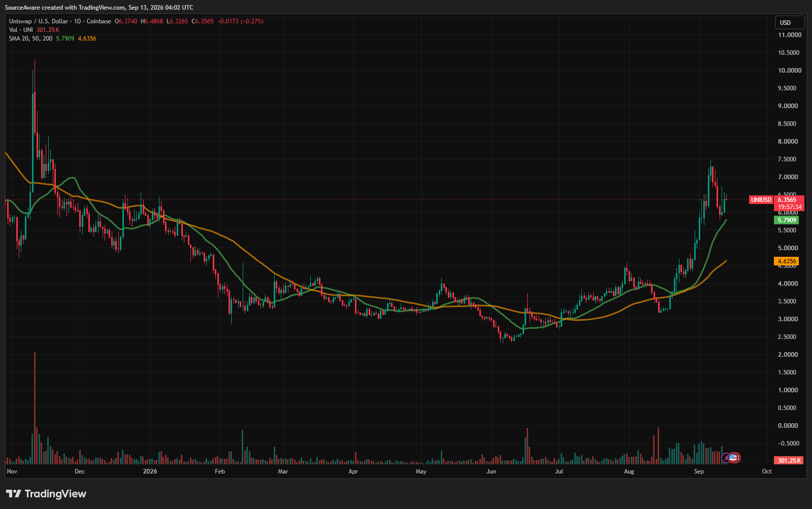Open the USD currency selector
This screenshot has height=509, width=812.
point(790,22)
